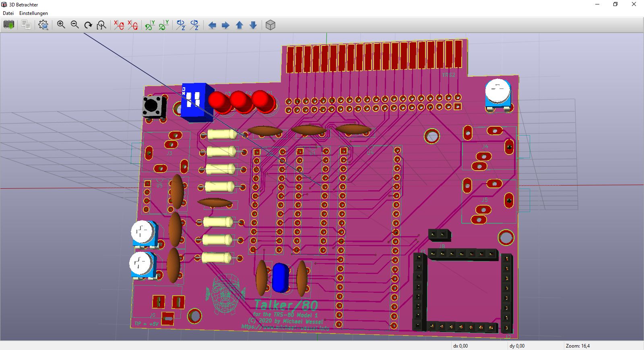Rotate Z clockwise using the first blue icon
Image resolution: width=644 pixels, height=350 pixels.
coord(181,25)
